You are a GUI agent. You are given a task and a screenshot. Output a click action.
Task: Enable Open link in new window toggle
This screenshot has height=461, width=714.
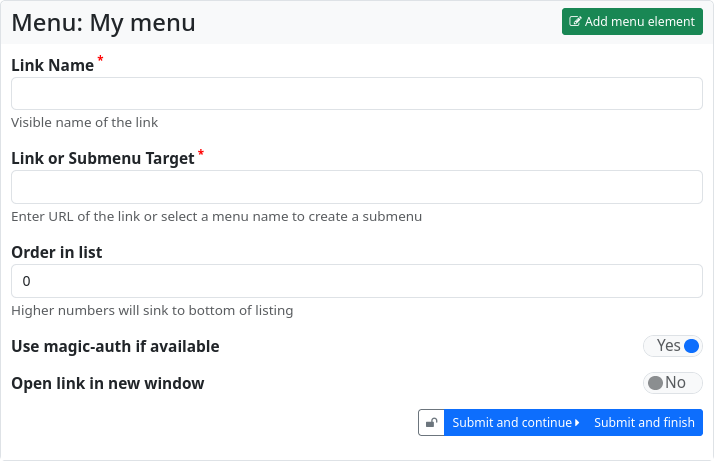tap(672, 383)
